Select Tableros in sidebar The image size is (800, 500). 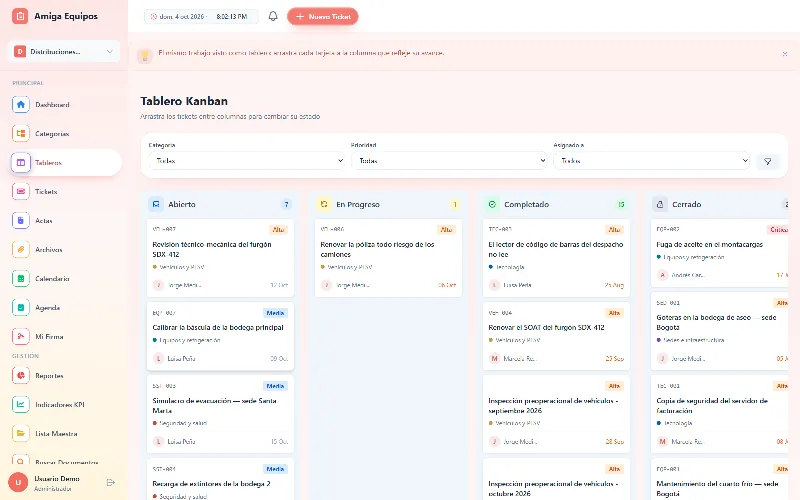pyautogui.click(x=65, y=163)
